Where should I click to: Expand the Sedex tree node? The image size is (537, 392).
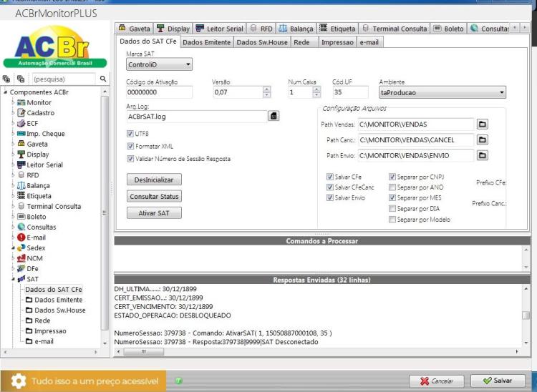tap(13, 248)
